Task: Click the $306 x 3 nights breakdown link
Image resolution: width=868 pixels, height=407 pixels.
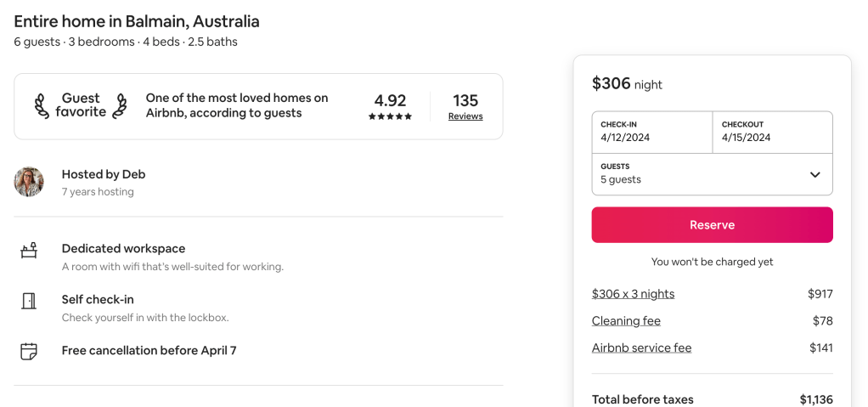Action: 633,294
